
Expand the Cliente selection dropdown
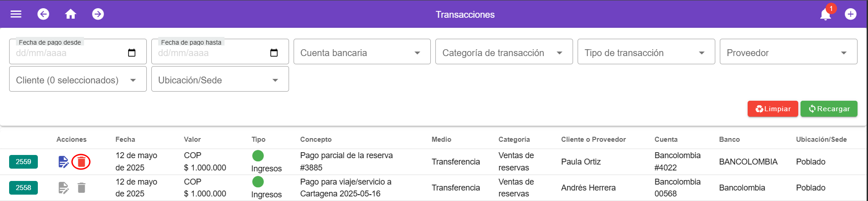pyautogui.click(x=77, y=80)
